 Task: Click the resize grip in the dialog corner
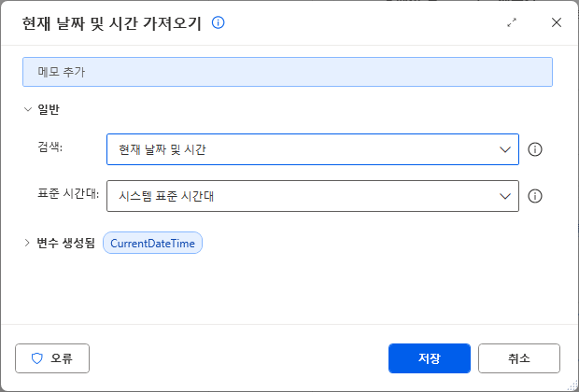pyautogui.click(x=572, y=385)
